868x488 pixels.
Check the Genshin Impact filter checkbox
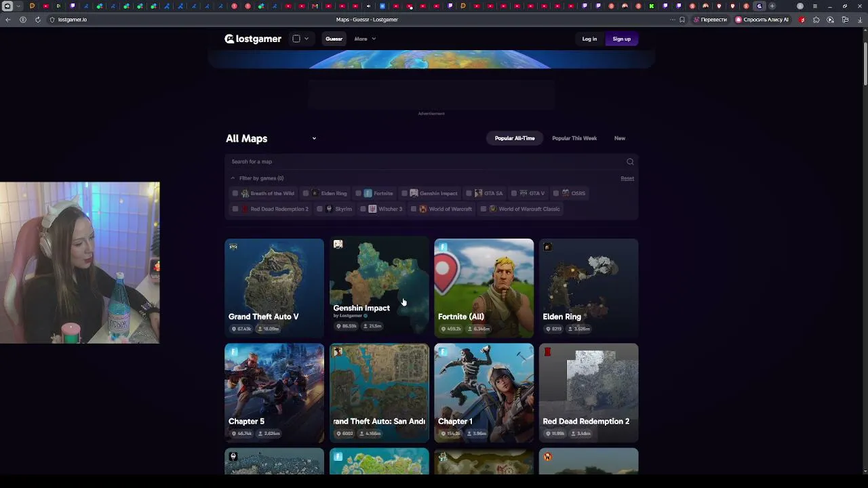pos(404,193)
